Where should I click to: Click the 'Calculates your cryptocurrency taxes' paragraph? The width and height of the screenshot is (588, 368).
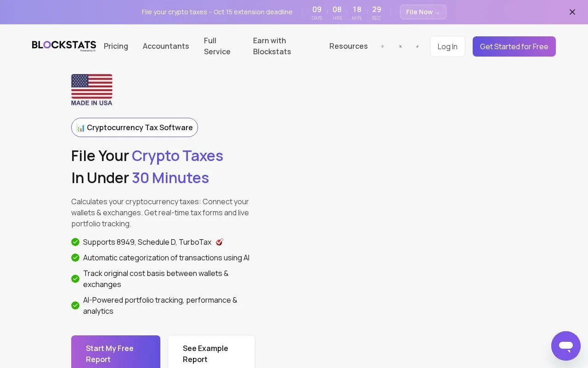pos(160,213)
